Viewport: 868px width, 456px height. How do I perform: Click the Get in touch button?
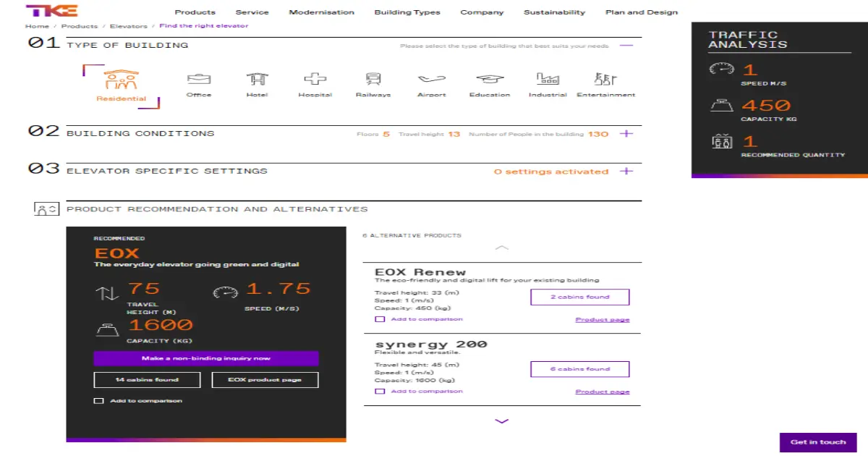(x=818, y=442)
